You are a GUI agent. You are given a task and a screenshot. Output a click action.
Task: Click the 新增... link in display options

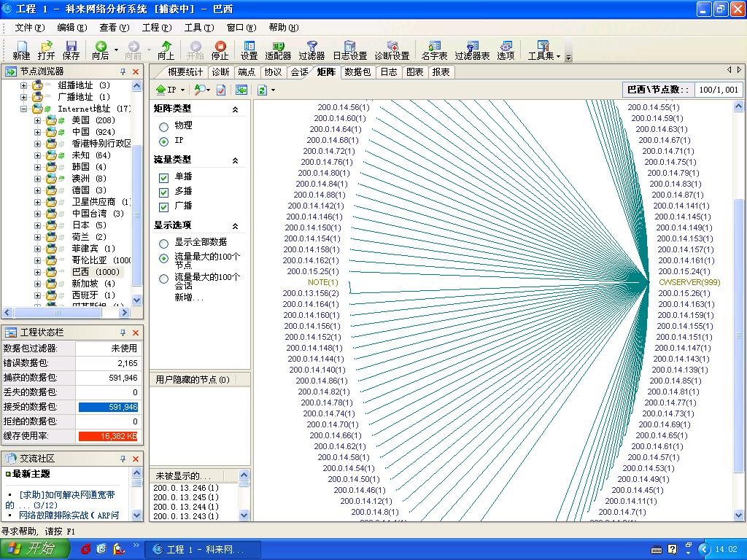tap(189, 297)
